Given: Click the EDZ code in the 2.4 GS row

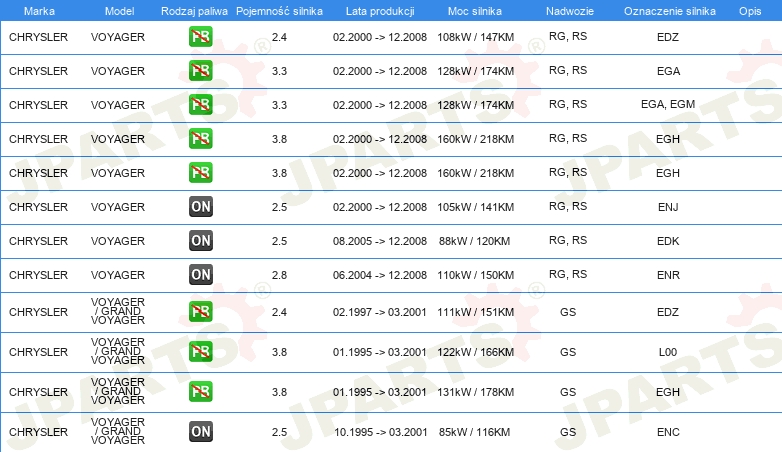Looking at the screenshot, I should tap(668, 312).
